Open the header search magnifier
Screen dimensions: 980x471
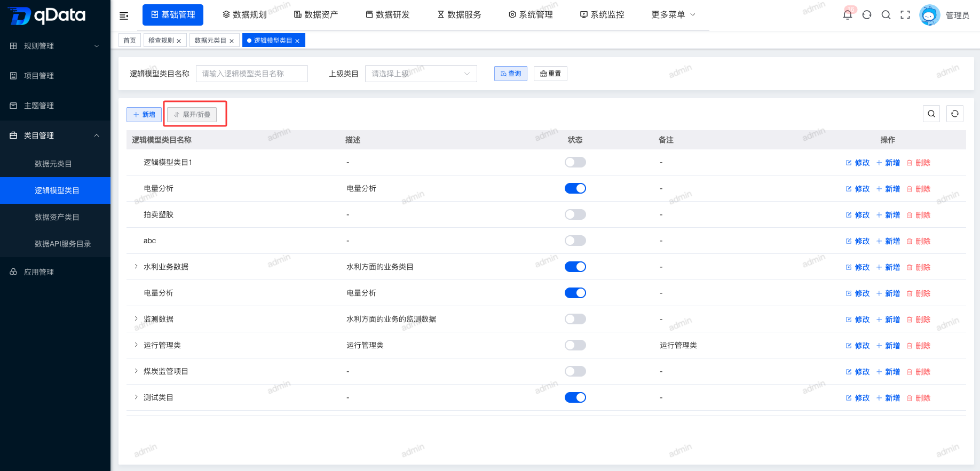pos(886,15)
